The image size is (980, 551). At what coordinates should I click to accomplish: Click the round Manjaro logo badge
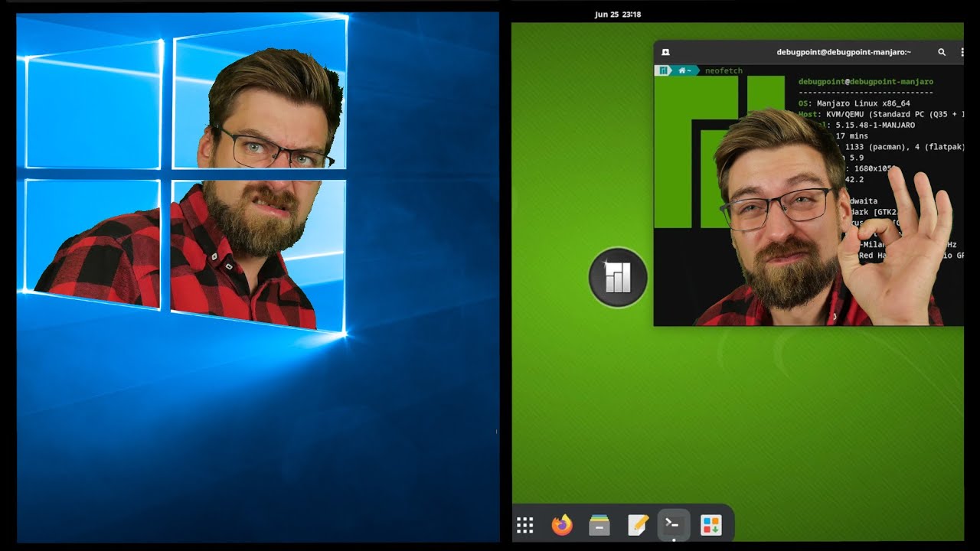(x=618, y=278)
